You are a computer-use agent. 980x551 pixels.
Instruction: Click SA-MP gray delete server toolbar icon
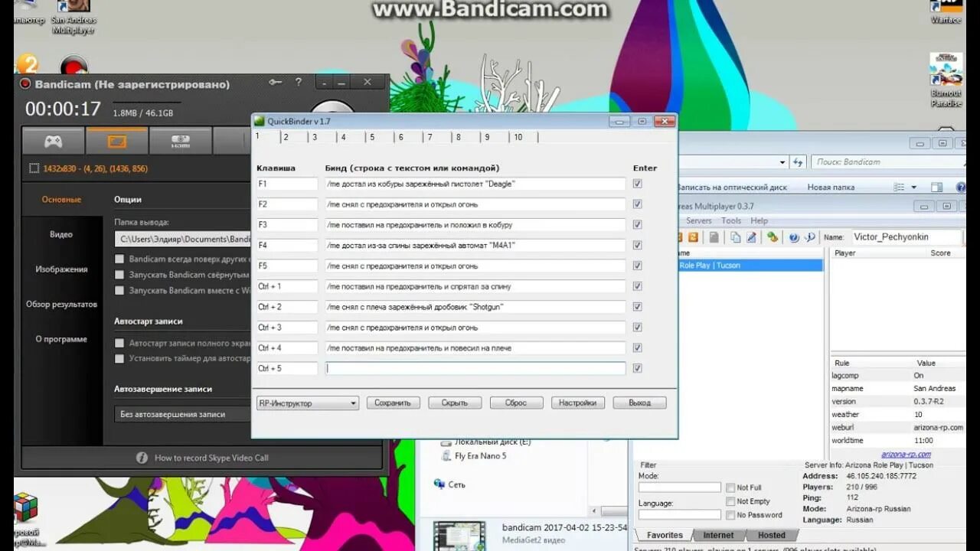point(714,237)
